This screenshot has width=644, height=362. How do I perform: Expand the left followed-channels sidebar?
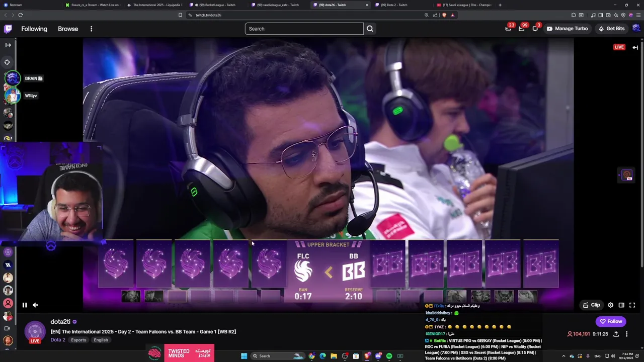[8, 45]
